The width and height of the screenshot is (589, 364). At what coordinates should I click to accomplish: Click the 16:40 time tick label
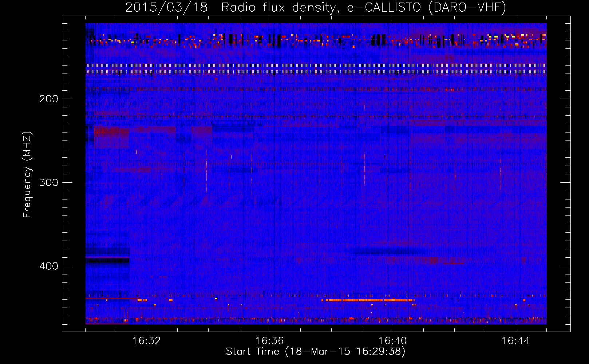pos(393,341)
